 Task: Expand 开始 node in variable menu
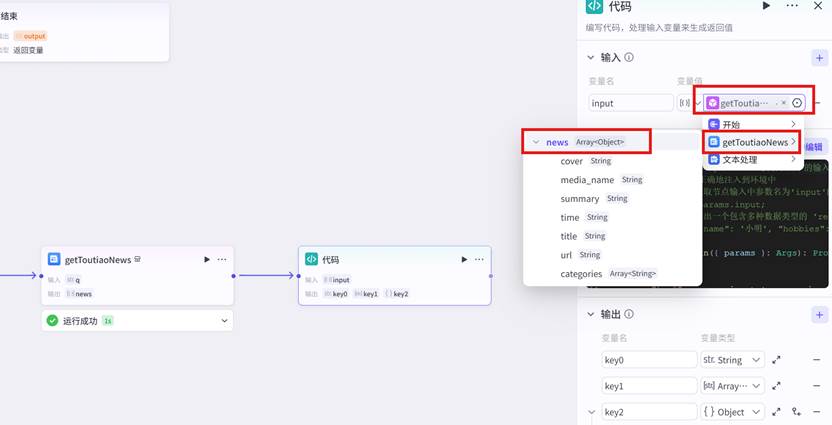[753, 125]
